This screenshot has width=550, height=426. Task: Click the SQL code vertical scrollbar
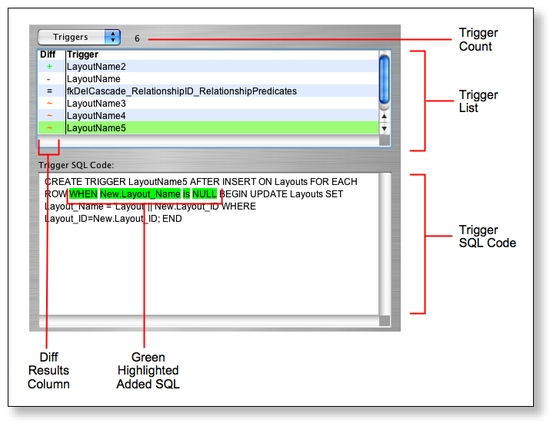pos(385,244)
